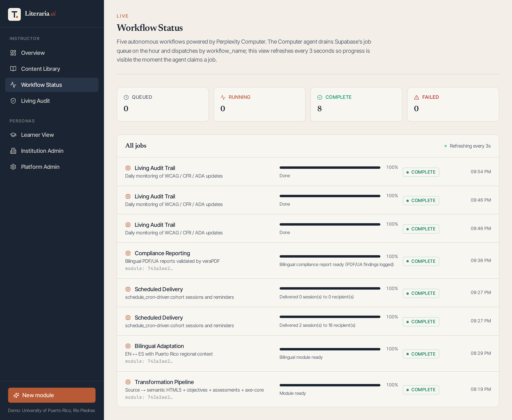Open the Overview page
Viewport: 512px width, 420px height.
pyautogui.click(x=52, y=53)
